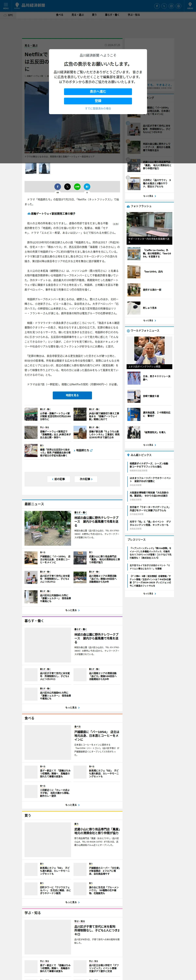This screenshot has width=196, height=980.
Task: Open the 山手線・高輪ゲートウェイ駅が開業 related article
Action: click(48, 414)
